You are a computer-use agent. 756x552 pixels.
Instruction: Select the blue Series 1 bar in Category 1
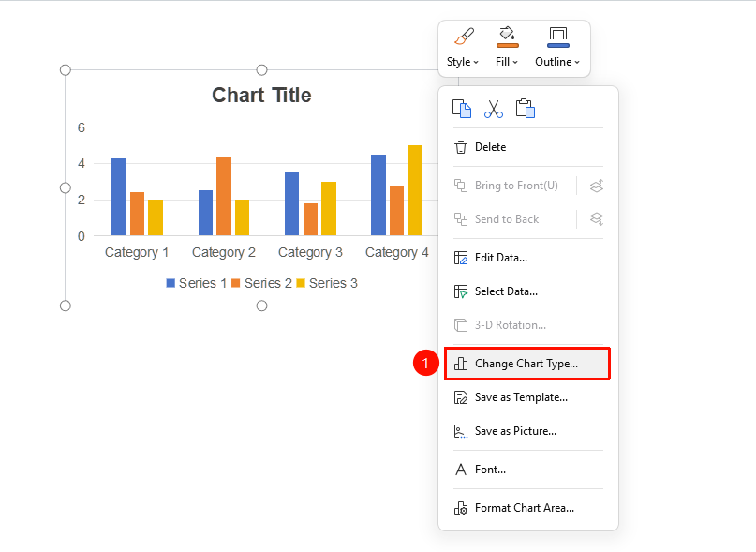[x=119, y=197]
